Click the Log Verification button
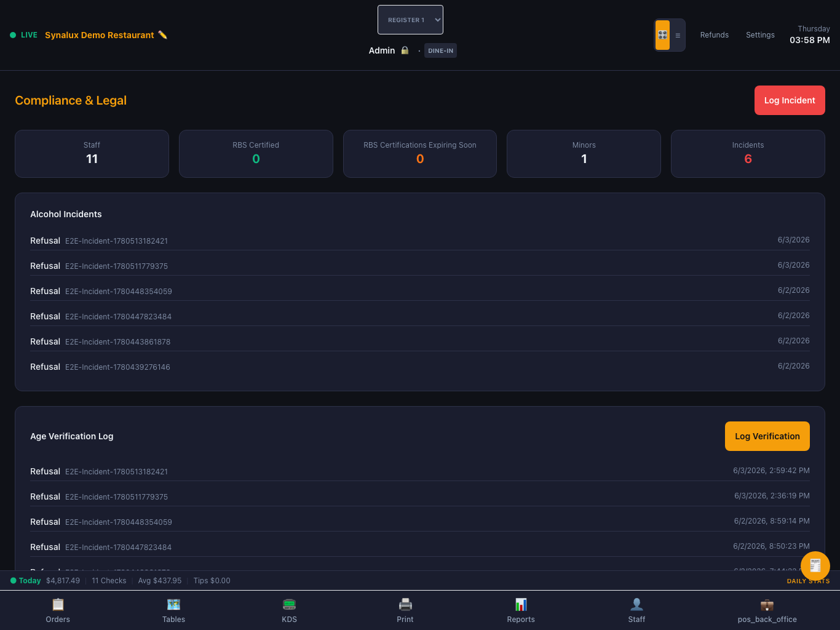Screen dimensions: 840x630 pyautogui.click(x=767, y=436)
